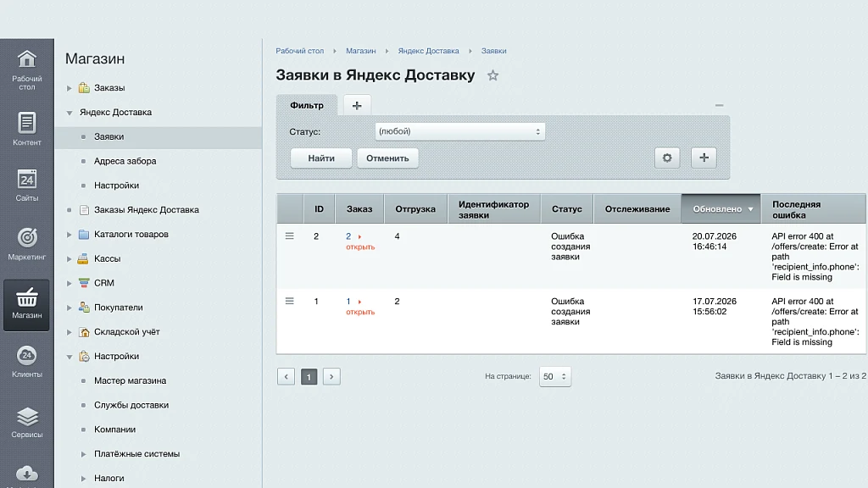Image resolution: width=868 pixels, height=488 pixels.
Task: Click the Заявки breadcrumb
Action: coord(494,51)
